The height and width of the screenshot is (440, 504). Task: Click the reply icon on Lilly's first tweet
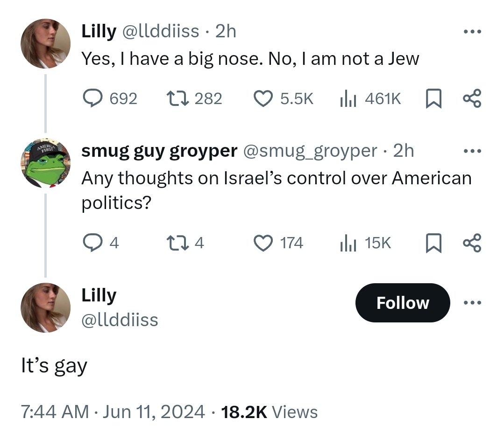coord(93,98)
